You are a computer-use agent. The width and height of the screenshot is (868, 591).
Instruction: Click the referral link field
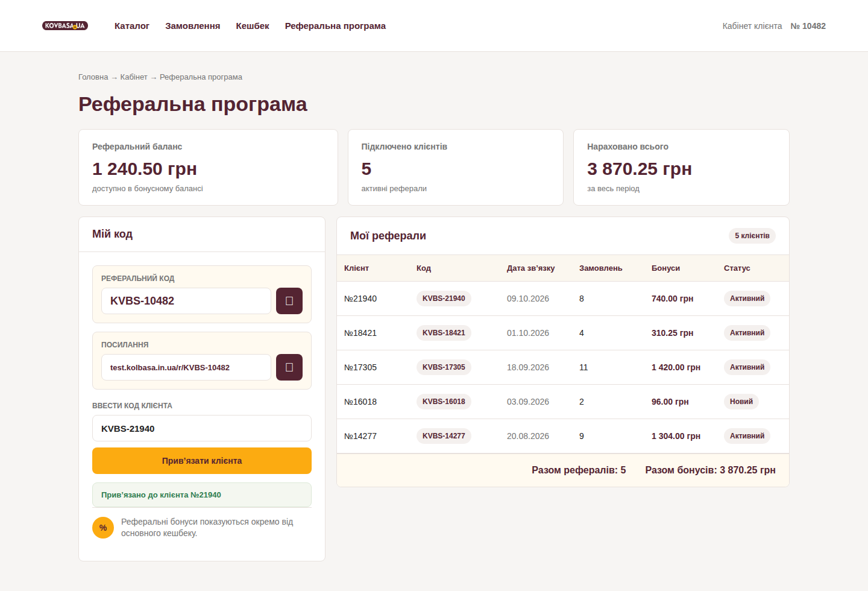point(186,367)
